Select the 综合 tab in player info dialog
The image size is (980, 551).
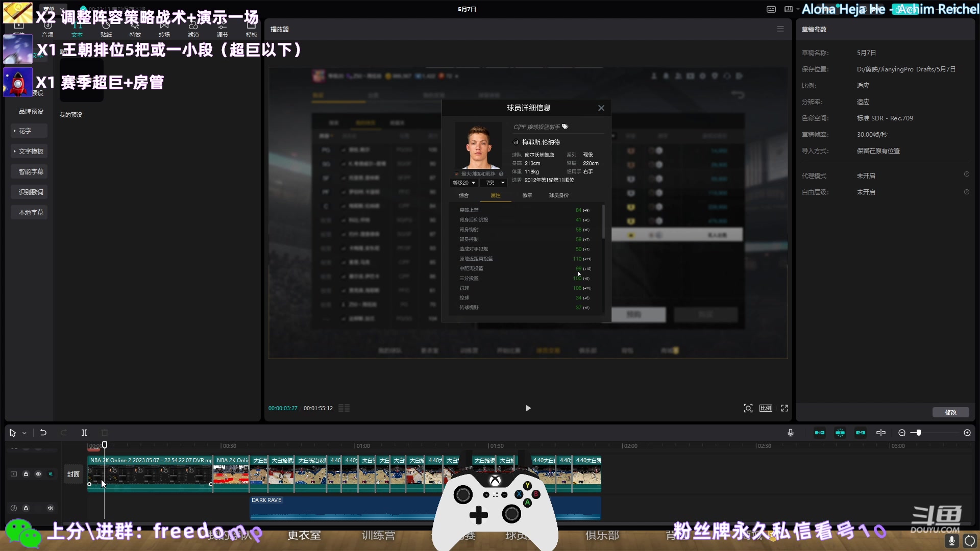pyautogui.click(x=463, y=195)
